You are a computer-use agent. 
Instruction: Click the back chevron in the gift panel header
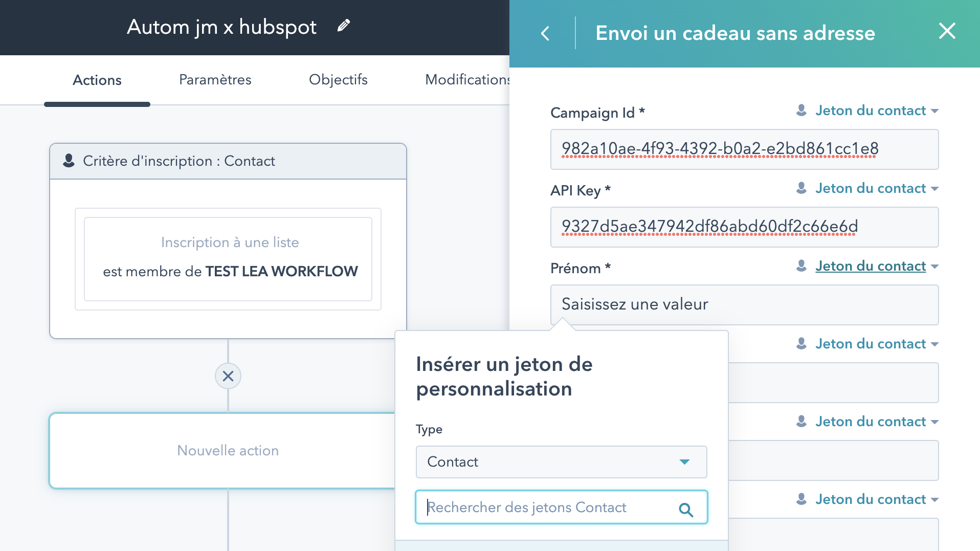(x=545, y=33)
